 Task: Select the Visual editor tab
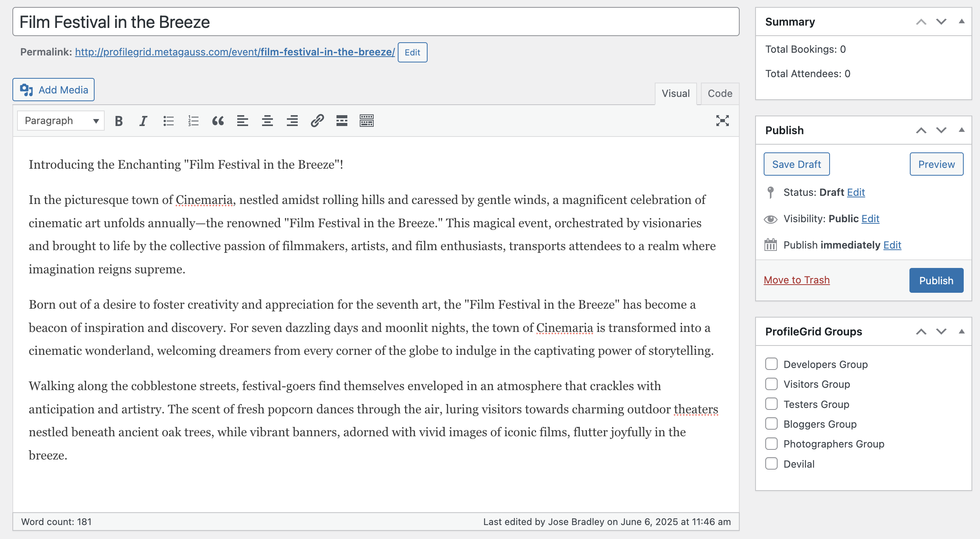(675, 93)
